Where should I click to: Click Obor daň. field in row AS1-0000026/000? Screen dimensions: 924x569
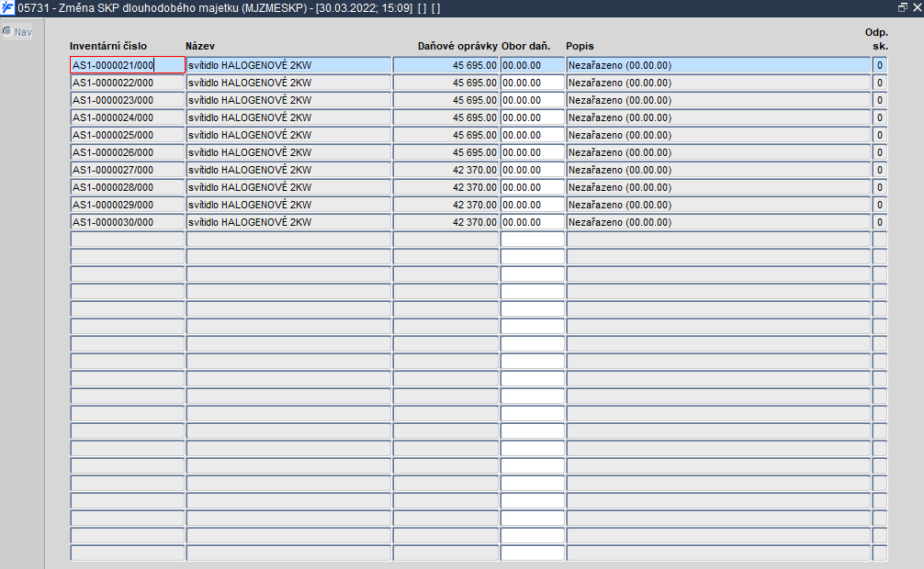click(x=532, y=152)
